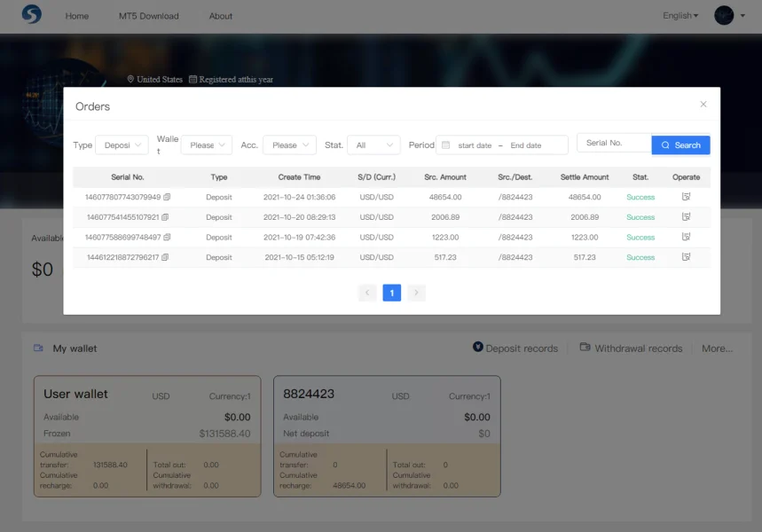Go to MT5 Download page
Image resolution: width=762 pixels, height=532 pixels.
(148, 16)
